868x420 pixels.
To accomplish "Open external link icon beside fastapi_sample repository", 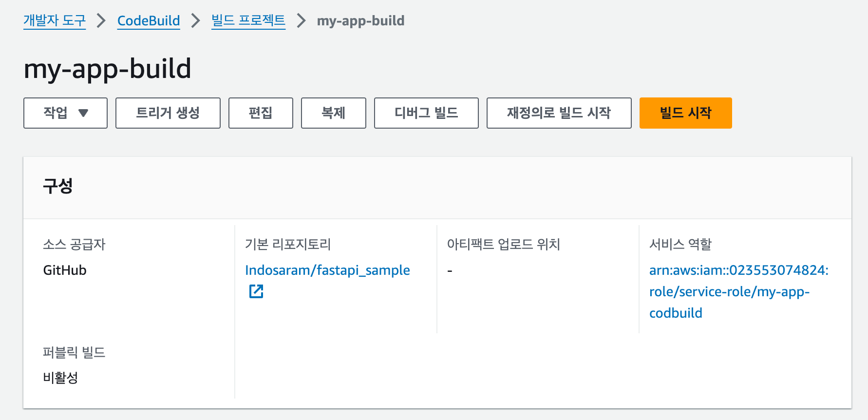I will click(256, 291).
